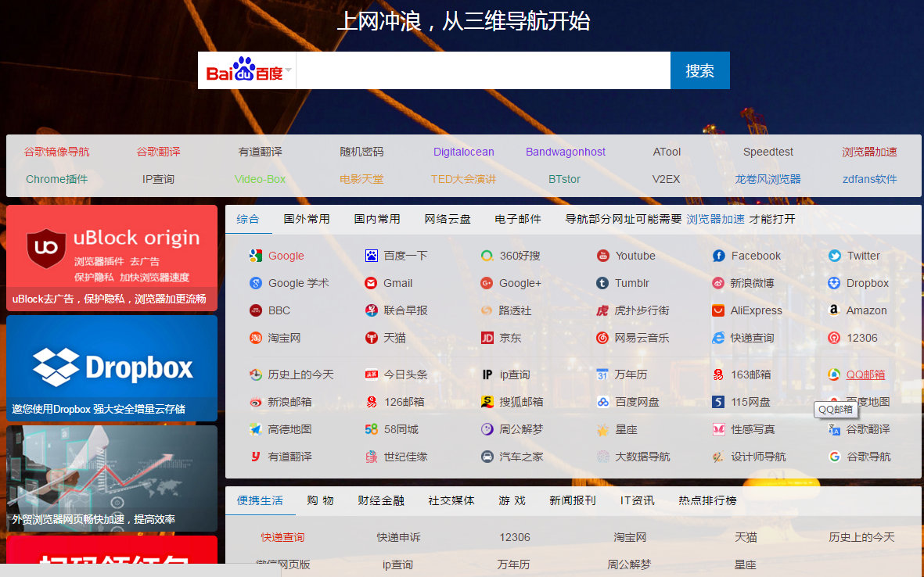Focus the search input field
924x577 pixels.
(484, 70)
